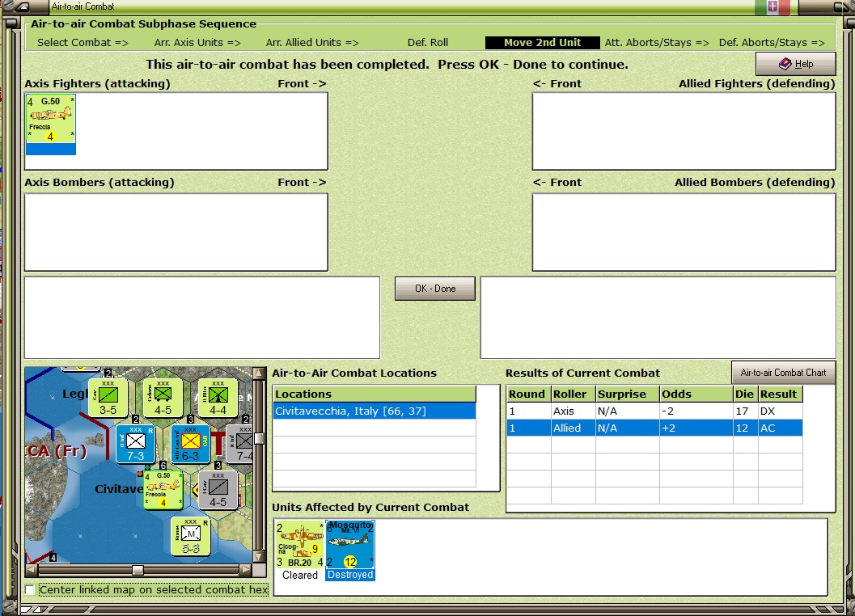Click the 4-4 mountain unit on map

pos(218,398)
